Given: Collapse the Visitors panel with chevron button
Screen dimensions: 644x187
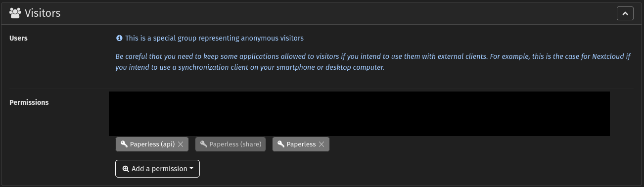Looking at the screenshot, I should 625,13.
